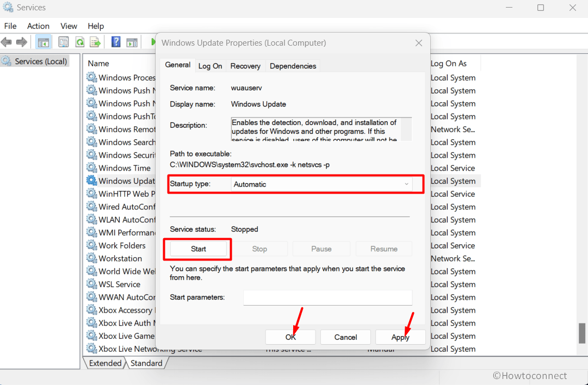
Task: Click the gear icon beside Xbox Accessory
Action: pyautogui.click(x=91, y=309)
